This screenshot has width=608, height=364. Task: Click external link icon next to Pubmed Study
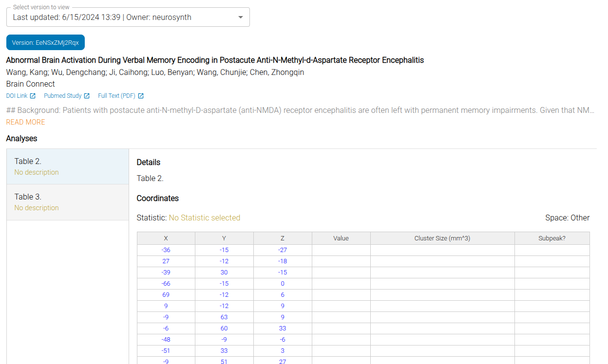(x=87, y=96)
